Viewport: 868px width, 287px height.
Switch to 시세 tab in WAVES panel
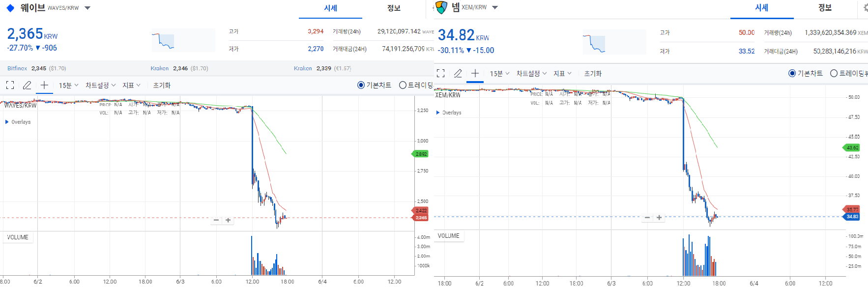330,8
